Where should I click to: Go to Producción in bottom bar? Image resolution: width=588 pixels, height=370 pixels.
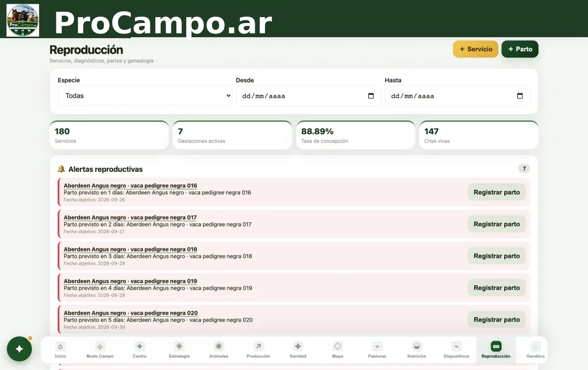tap(258, 350)
